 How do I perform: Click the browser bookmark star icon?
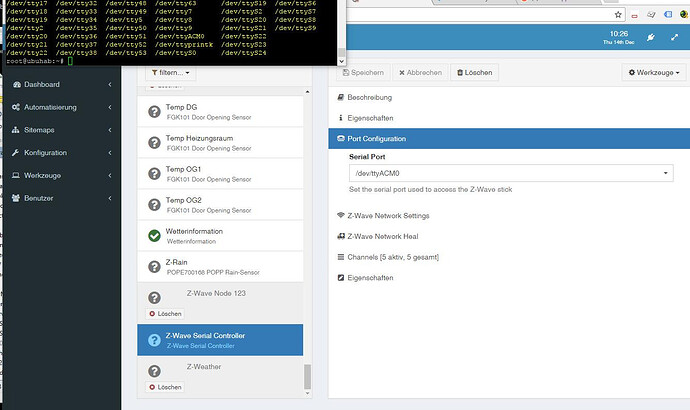[x=618, y=15]
